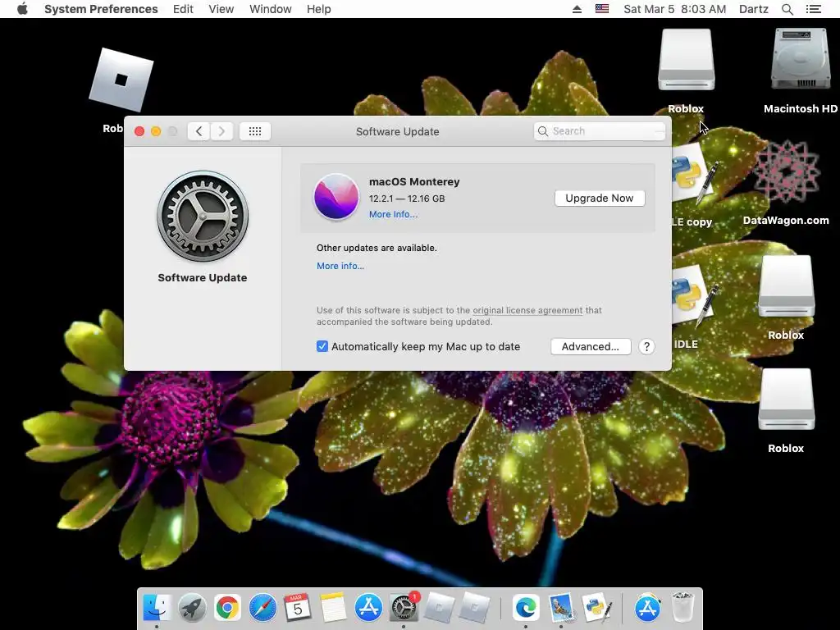This screenshot has width=840, height=630.
Task: Open Finder from the Dock
Action: (x=157, y=608)
